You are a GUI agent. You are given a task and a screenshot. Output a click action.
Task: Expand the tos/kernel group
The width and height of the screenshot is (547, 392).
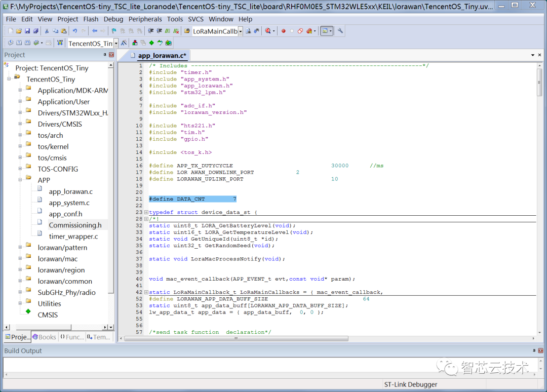coord(20,146)
